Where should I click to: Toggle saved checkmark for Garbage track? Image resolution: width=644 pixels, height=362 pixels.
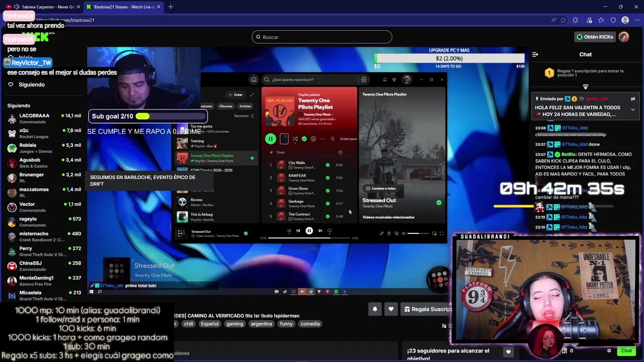pyautogui.click(x=328, y=204)
